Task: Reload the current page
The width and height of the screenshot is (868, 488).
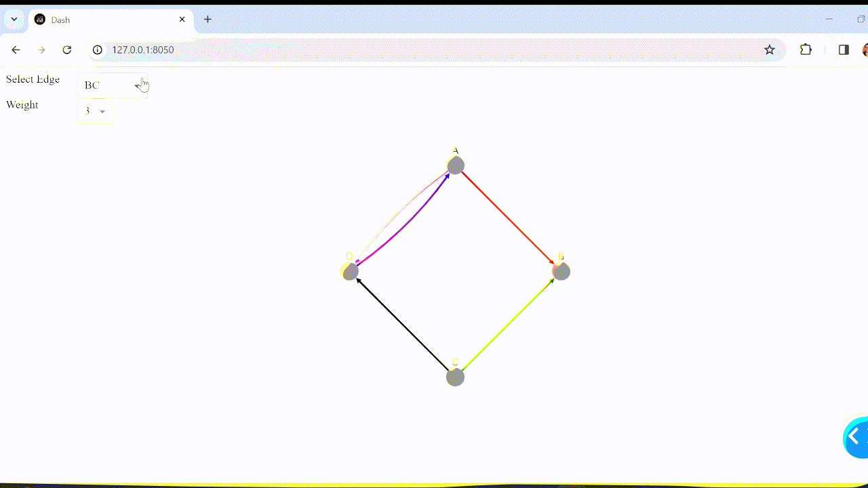Action: click(66, 49)
